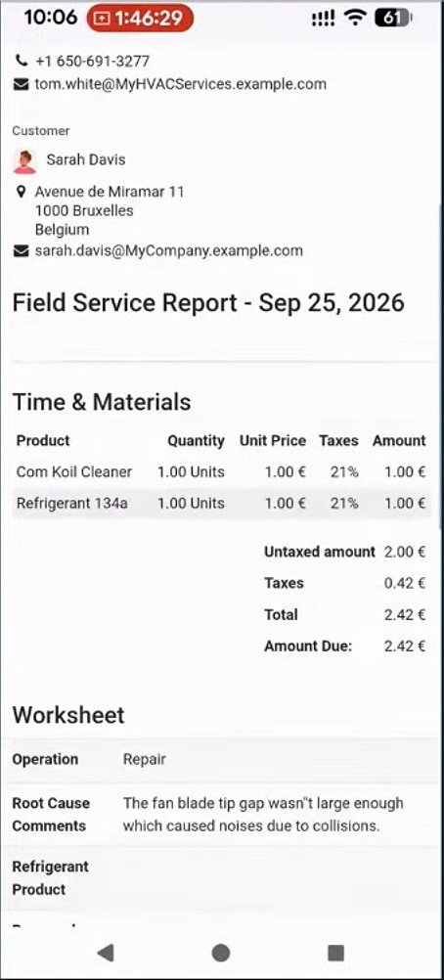Select the Com Koil Cleaner product row
Image resolution: width=444 pixels, height=980 pixels.
point(221,471)
